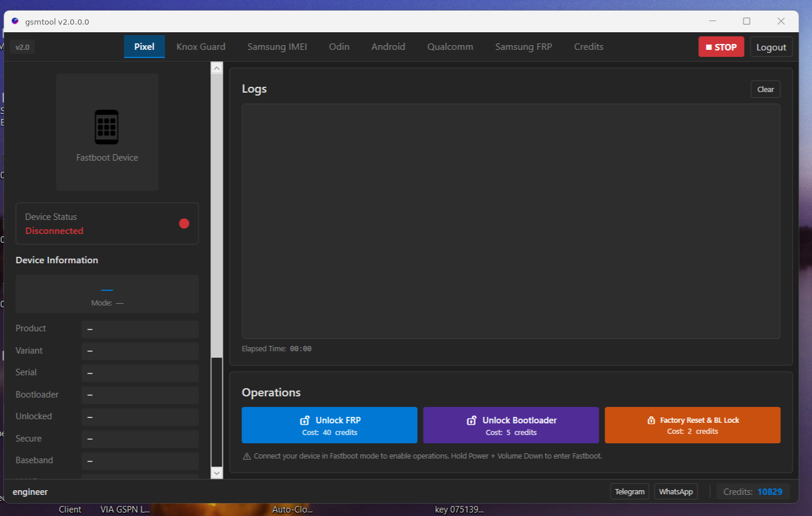Click the red device status indicator dot
Image resolution: width=812 pixels, height=516 pixels.
(x=184, y=223)
